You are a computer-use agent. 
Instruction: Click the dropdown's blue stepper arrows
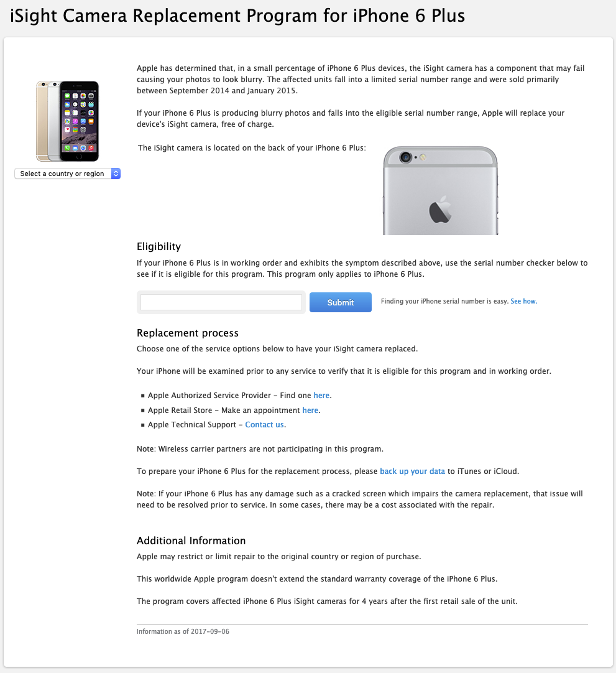point(116,174)
